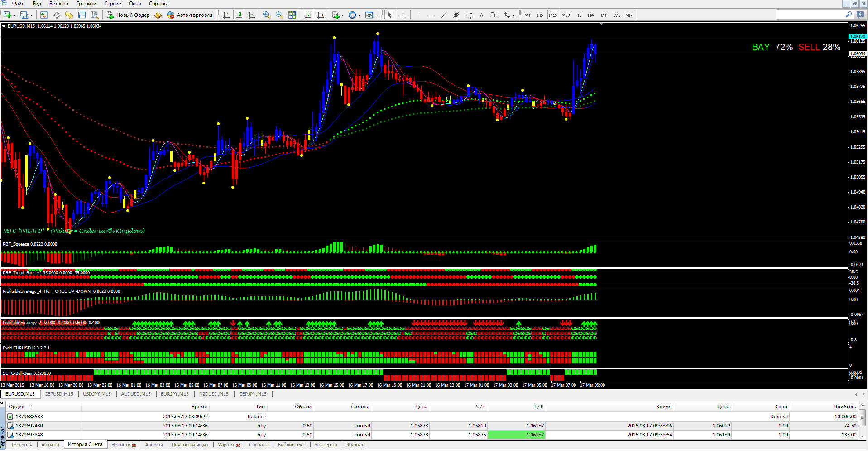
Task: Select the crosshair tool
Action: pyautogui.click(x=403, y=15)
